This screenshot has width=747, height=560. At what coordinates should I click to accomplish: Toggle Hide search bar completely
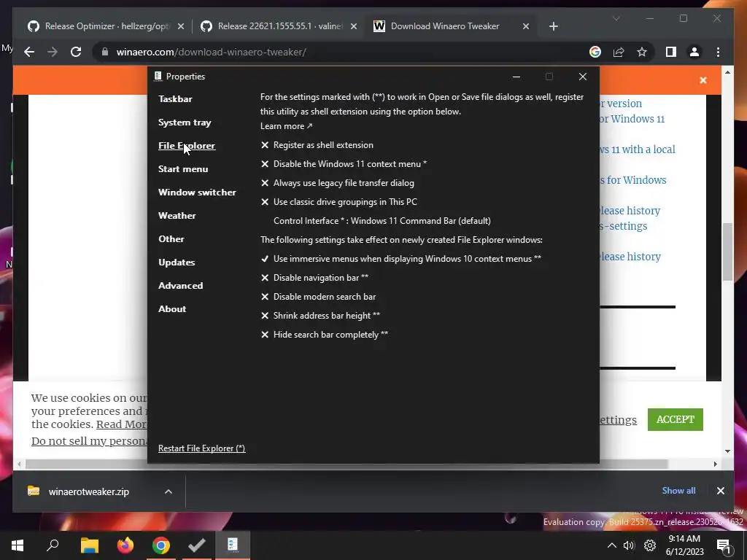pos(325,335)
